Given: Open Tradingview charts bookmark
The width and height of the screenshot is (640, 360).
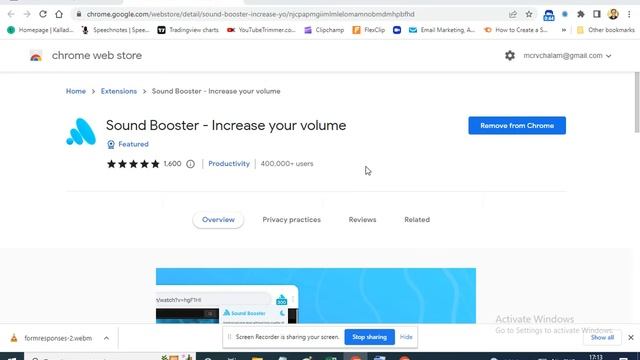Looking at the screenshot, I should 188,30.
